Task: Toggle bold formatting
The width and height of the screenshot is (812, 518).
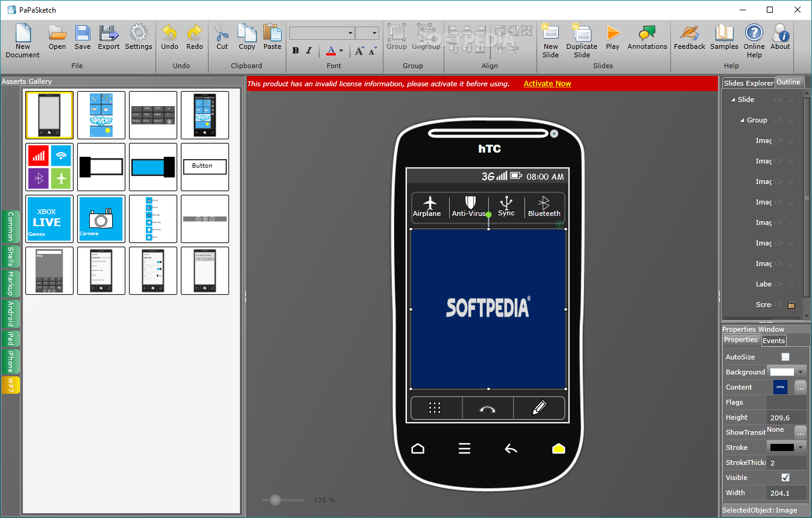Action: pos(295,51)
